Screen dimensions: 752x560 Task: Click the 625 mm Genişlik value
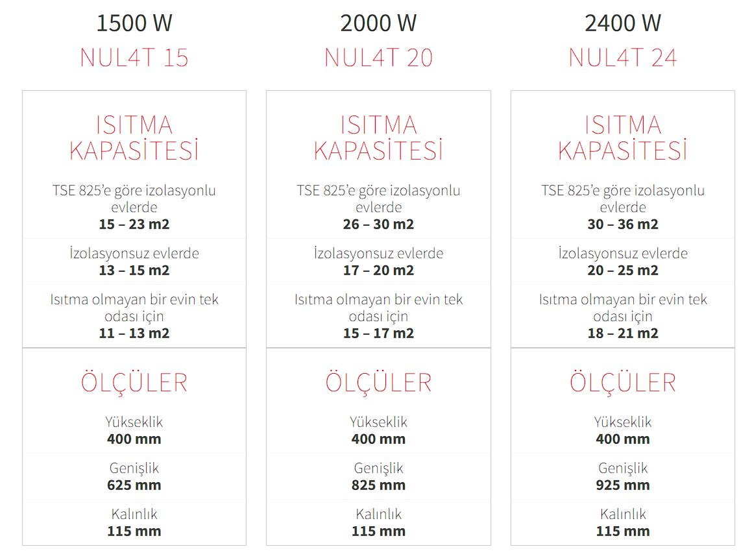pyautogui.click(x=134, y=485)
